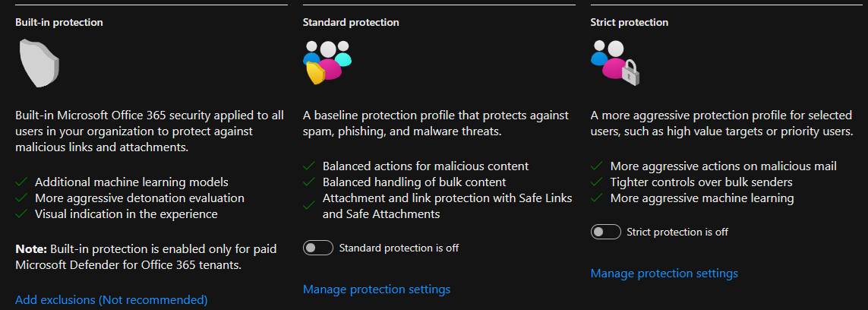This screenshot has height=310, width=868.
Task: Click checkmark beside More aggressive detonation evaluation
Action: click(21, 198)
